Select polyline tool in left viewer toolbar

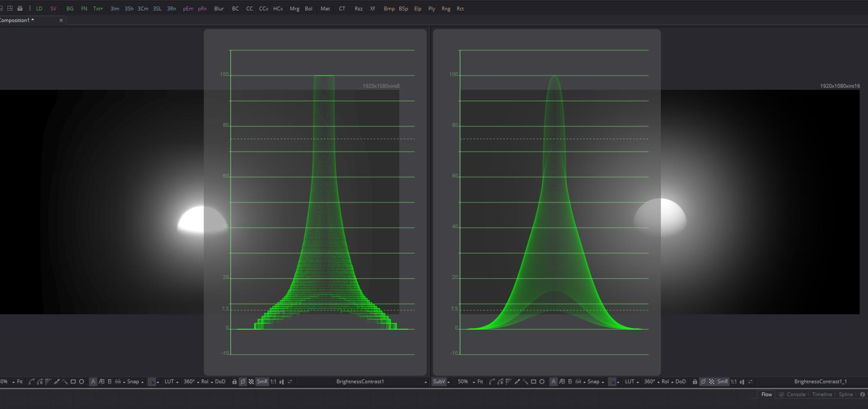(31, 382)
